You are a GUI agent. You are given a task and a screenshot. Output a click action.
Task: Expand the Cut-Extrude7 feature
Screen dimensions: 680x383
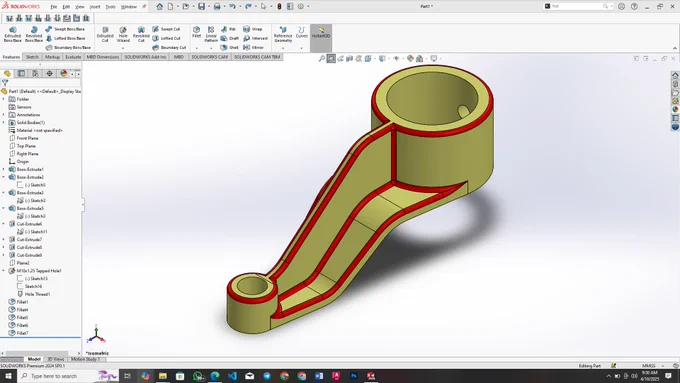4,239
